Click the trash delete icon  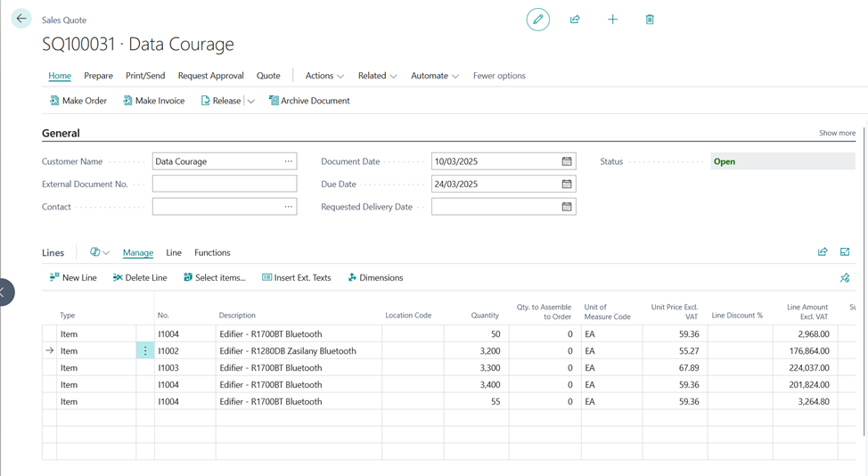pos(650,20)
